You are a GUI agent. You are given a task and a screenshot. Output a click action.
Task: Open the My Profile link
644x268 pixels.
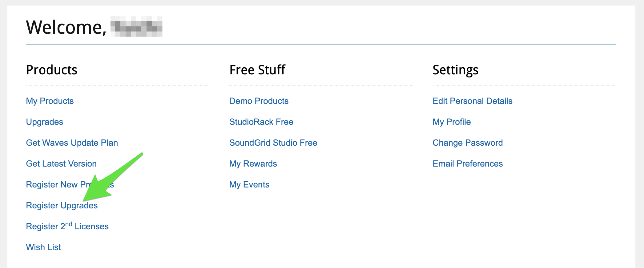[452, 122]
